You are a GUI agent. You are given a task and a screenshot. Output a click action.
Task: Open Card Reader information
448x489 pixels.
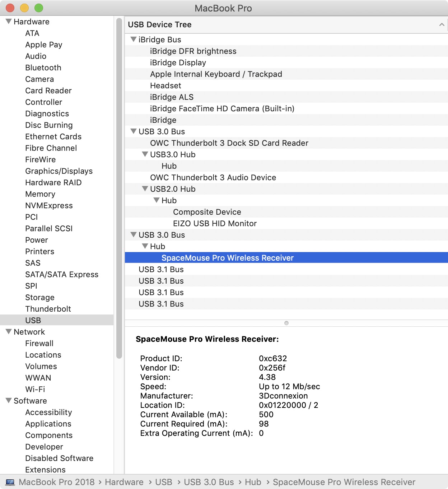click(x=48, y=90)
